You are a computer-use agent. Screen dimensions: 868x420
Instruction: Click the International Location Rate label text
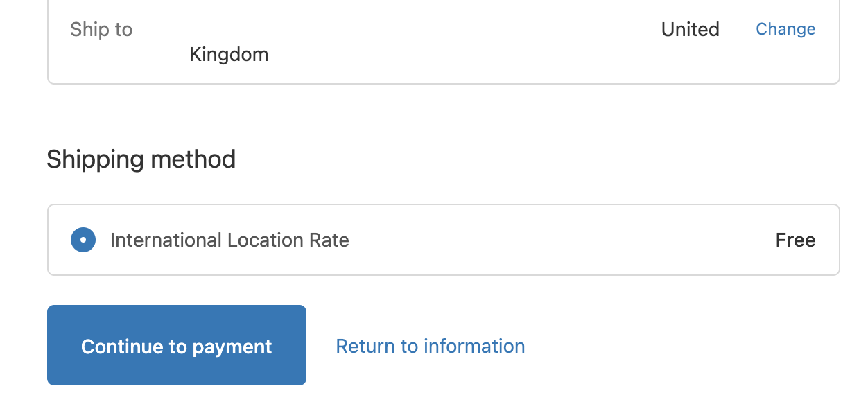(229, 240)
